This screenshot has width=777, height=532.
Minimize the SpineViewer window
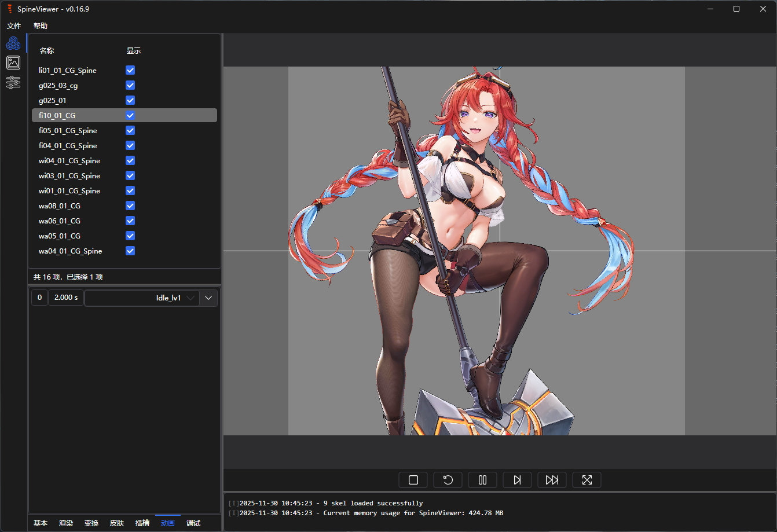coord(710,9)
